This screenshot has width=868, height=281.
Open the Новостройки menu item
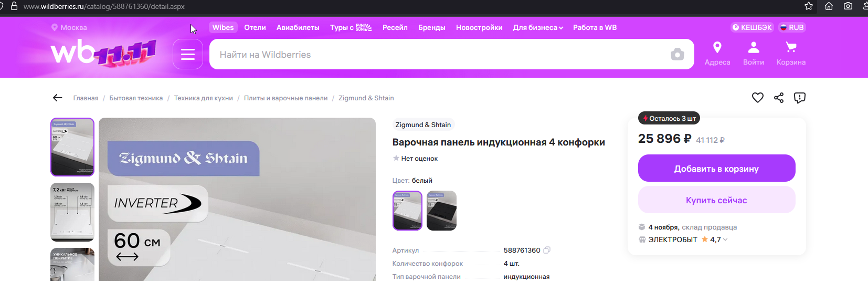tap(479, 27)
